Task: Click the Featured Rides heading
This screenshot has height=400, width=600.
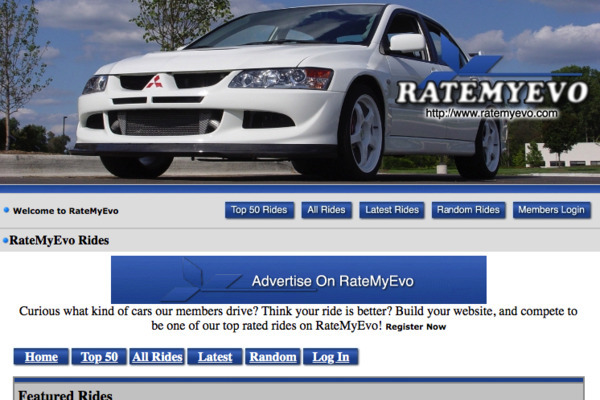Action: (65, 395)
